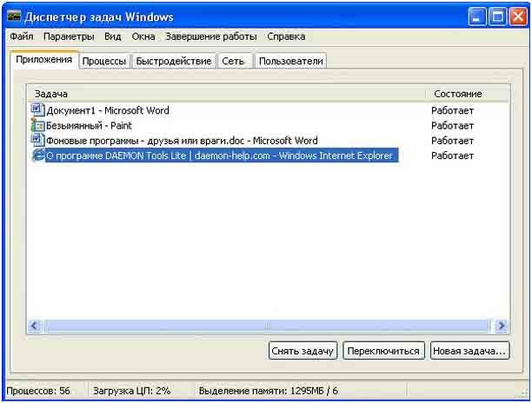Minimize the Task Manager window
This screenshot has width=532, height=403.
476,17
